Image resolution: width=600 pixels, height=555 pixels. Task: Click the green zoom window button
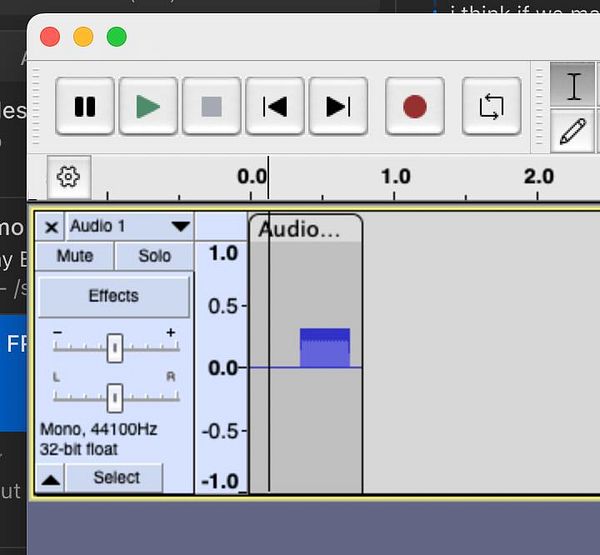[116, 37]
